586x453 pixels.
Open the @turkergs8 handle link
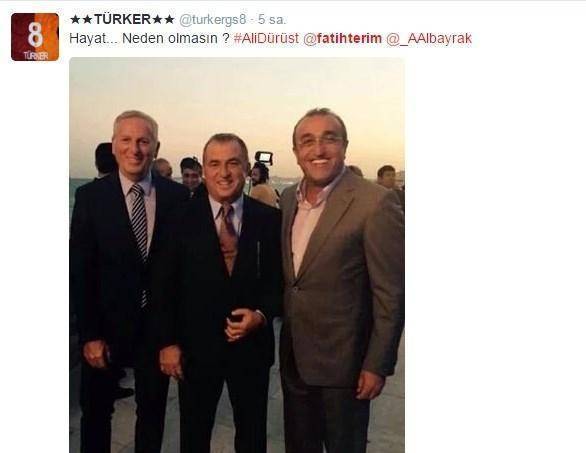(213, 20)
